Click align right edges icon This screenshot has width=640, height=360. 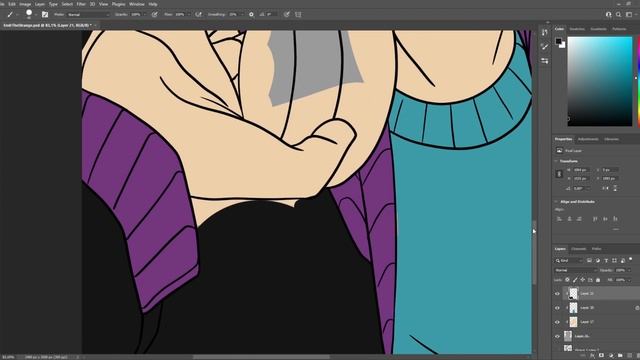[x=579, y=219]
